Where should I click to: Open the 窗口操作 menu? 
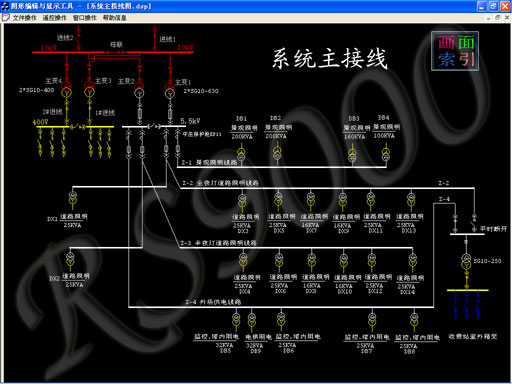coord(84,18)
